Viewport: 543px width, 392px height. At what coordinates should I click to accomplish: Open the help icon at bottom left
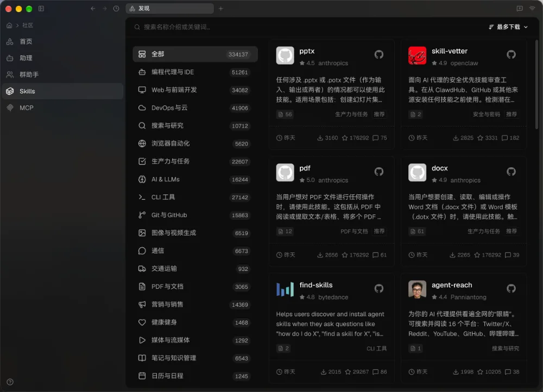point(10,382)
